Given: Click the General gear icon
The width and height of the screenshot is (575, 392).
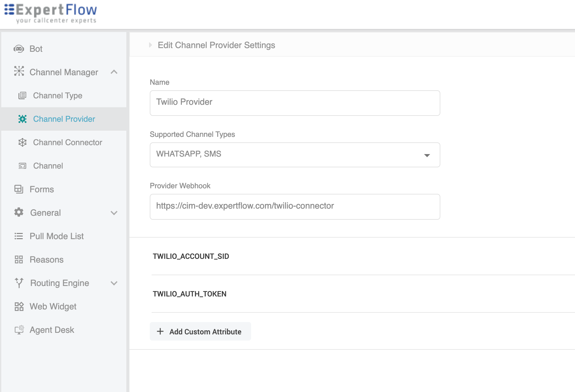Looking at the screenshot, I should [x=19, y=212].
